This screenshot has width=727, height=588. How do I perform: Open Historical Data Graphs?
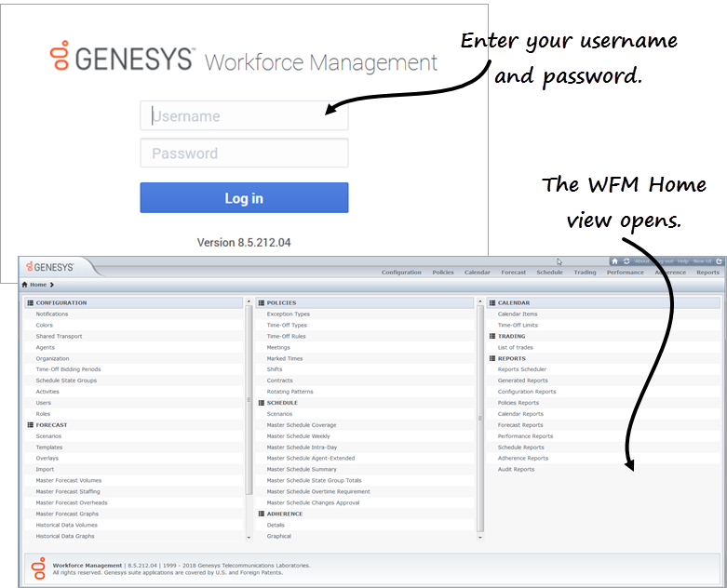65,536
